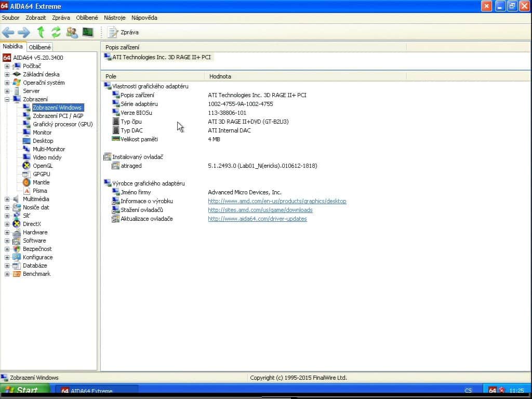The height and width of the screenshot is (399, 532).
Task: Collapse the Zobrazení tree node
Action: (x=7, y=99)
